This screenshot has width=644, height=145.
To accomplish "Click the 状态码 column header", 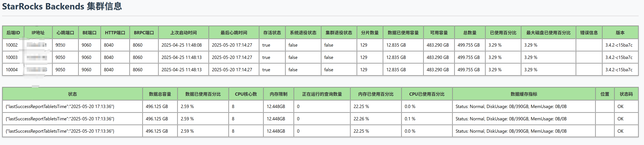I will [626, 94].
